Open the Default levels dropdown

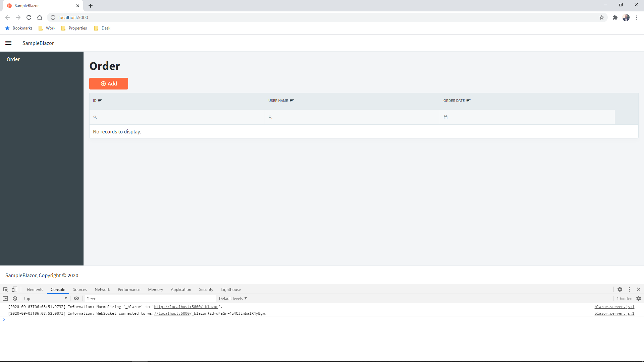coord(233,299)
